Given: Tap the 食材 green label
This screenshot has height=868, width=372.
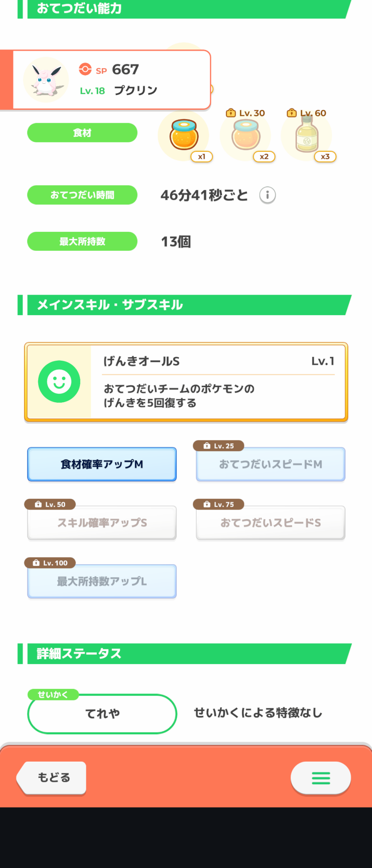Looking at the screenshot, I should coord(82,133).
